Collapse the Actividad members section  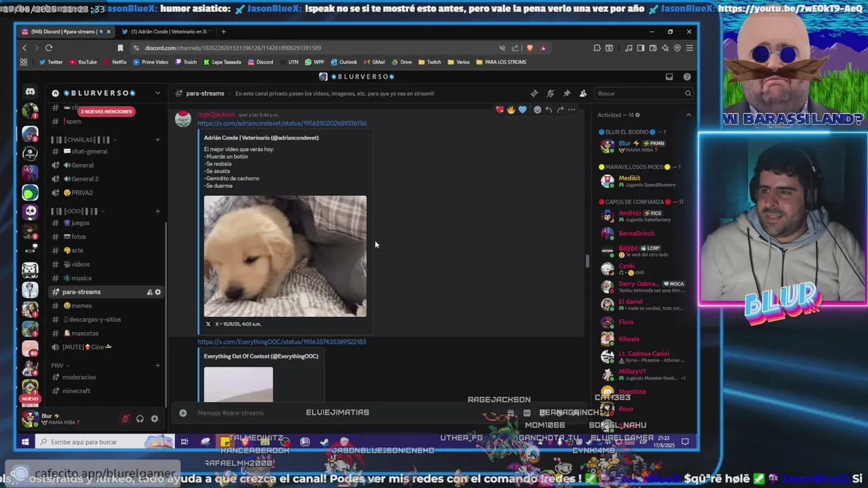[688, 115]
